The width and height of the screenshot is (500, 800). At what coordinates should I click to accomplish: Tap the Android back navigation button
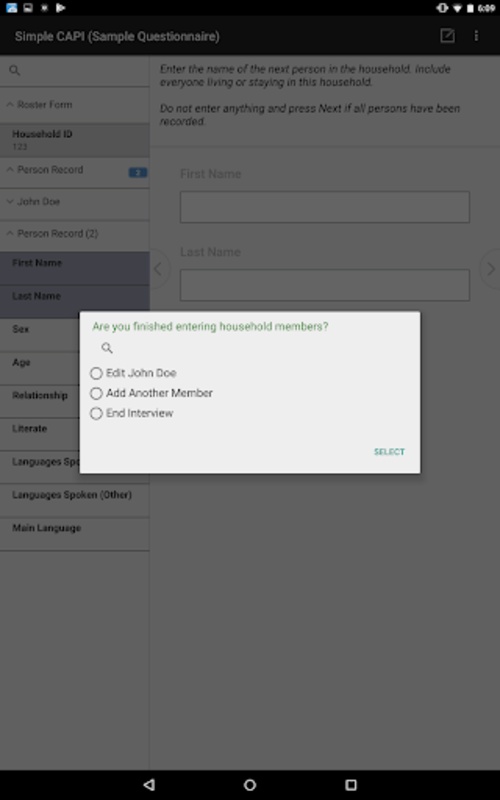[149, 785]
